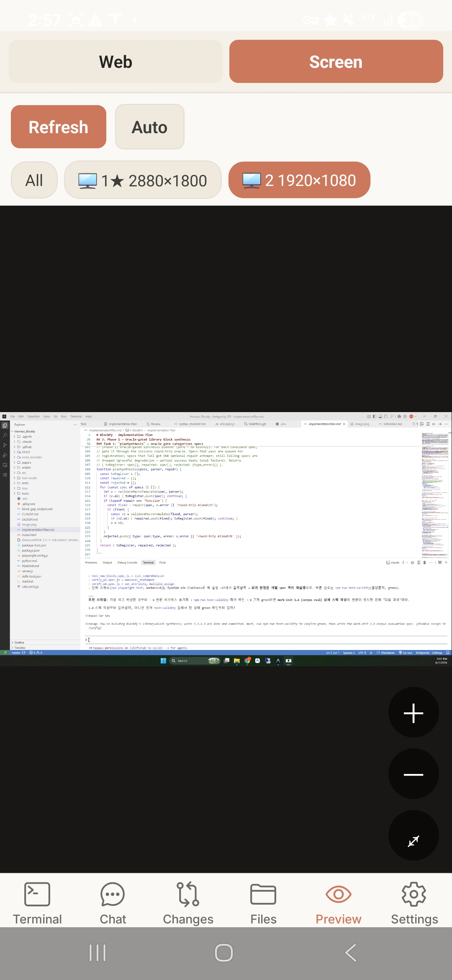This screenshot has height=980, width=452.
Task: Zoom out with the minus button
Action: pyautogui.click(x=413, y=774)
